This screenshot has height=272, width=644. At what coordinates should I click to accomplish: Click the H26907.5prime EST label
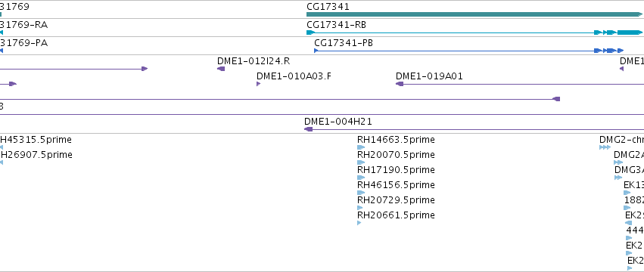(36, 155)
